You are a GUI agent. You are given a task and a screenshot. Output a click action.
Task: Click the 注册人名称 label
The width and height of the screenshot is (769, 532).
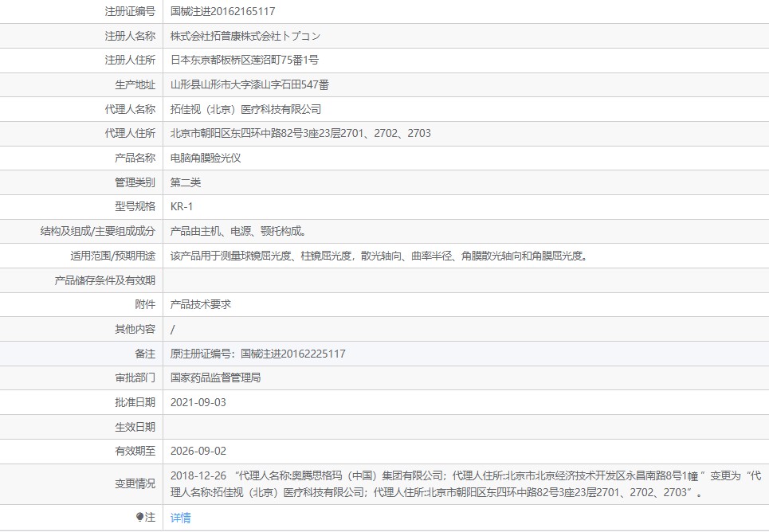pos(130,36)
